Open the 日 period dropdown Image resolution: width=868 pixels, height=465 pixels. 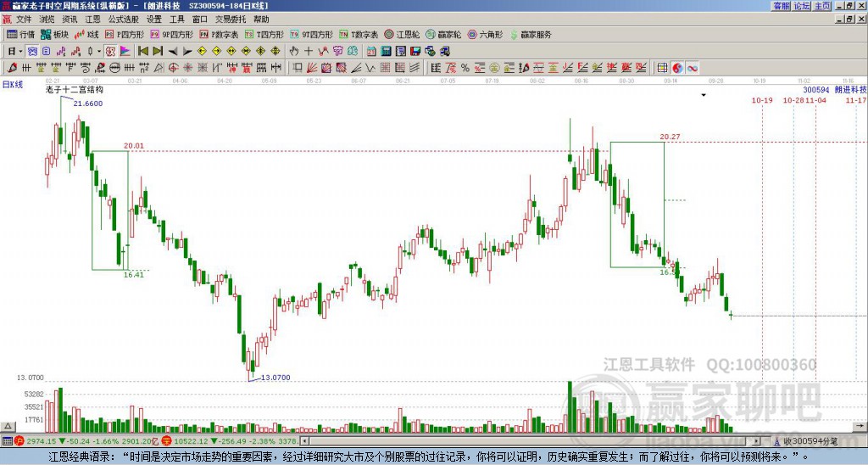(x=15, y=51)
